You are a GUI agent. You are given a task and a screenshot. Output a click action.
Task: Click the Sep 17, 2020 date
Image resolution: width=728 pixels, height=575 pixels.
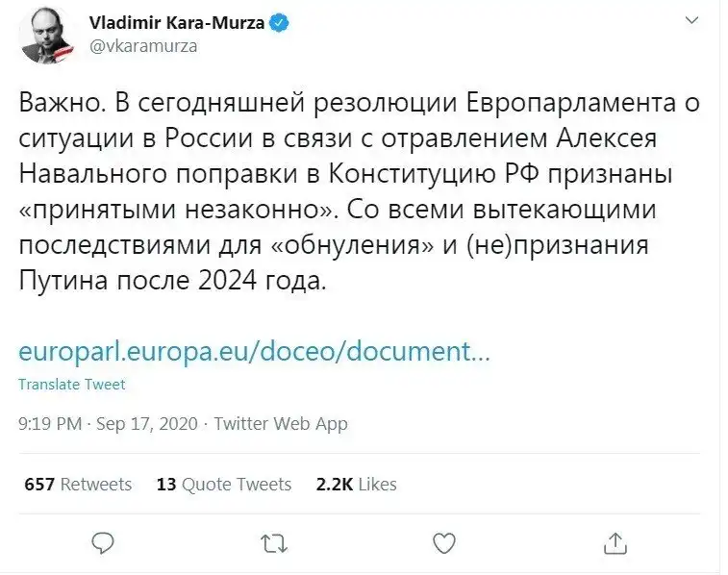click(146, 423)
